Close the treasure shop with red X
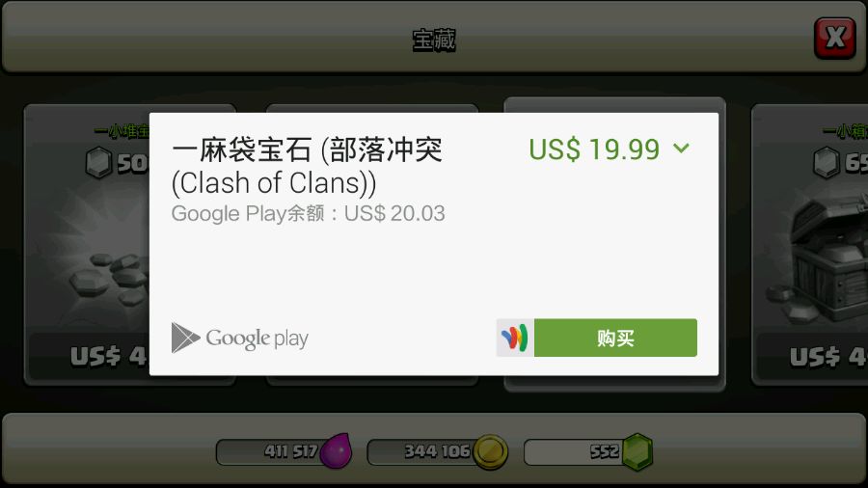The height and width of the screenshot is (488, 868). click(x=835, y=38)
